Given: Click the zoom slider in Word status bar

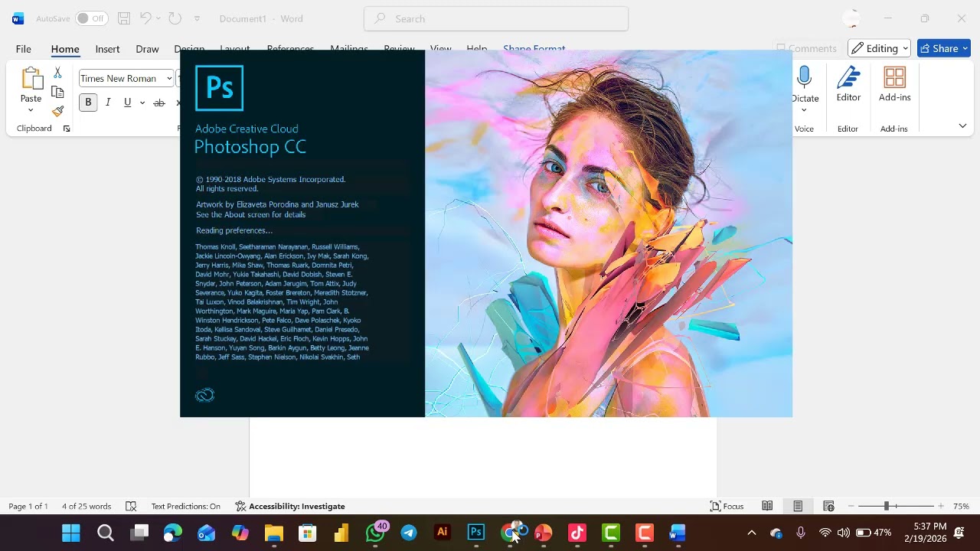Looking at the screenshot, I should tap(887, 506).
